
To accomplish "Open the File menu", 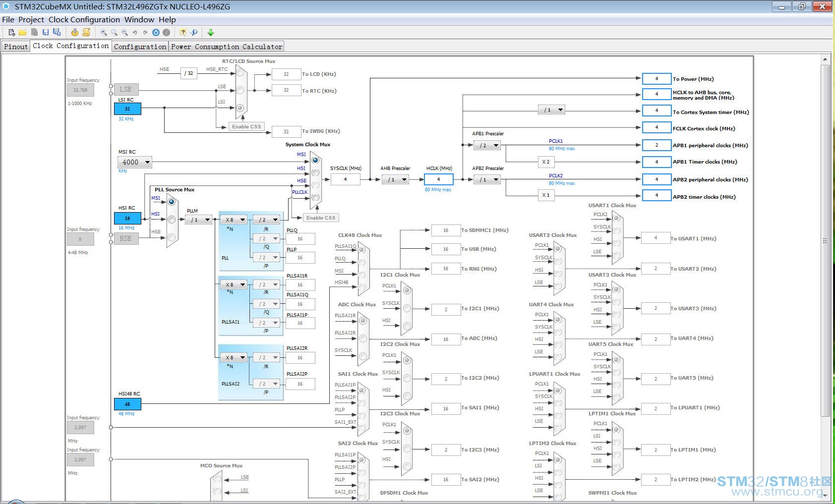I will (x=8, y=20).
